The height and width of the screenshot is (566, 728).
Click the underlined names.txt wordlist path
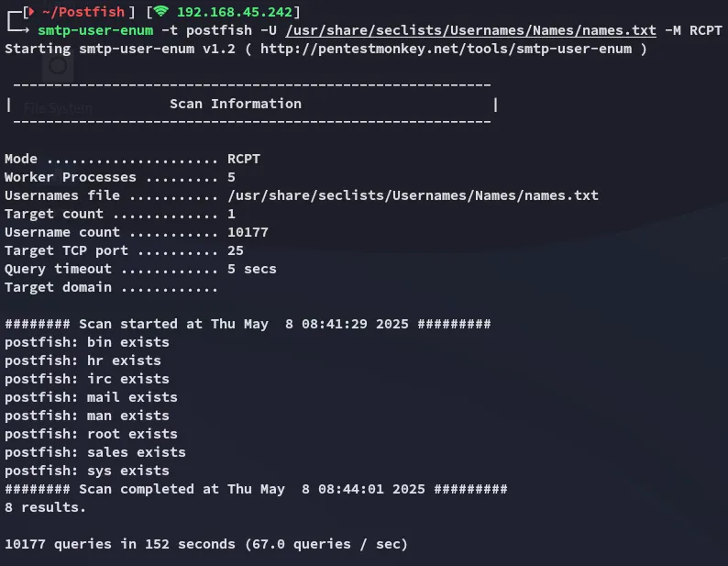coord(470,30)
